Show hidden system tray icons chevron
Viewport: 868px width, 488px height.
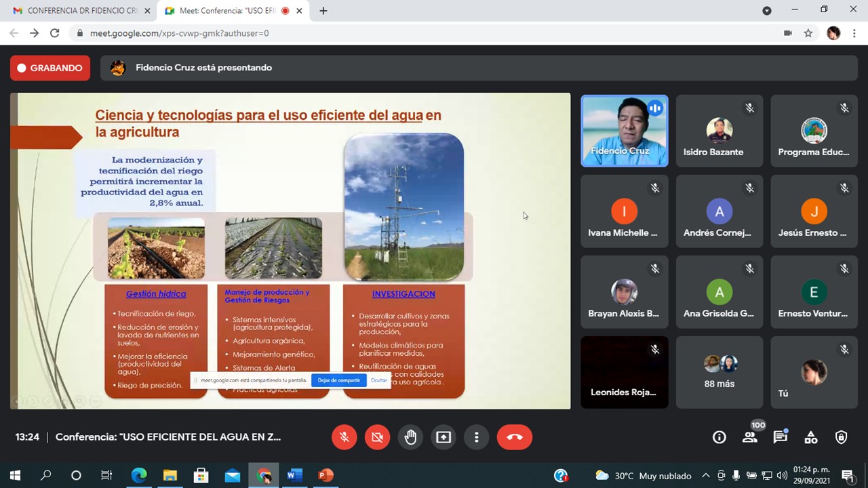[x=706, y=475]
